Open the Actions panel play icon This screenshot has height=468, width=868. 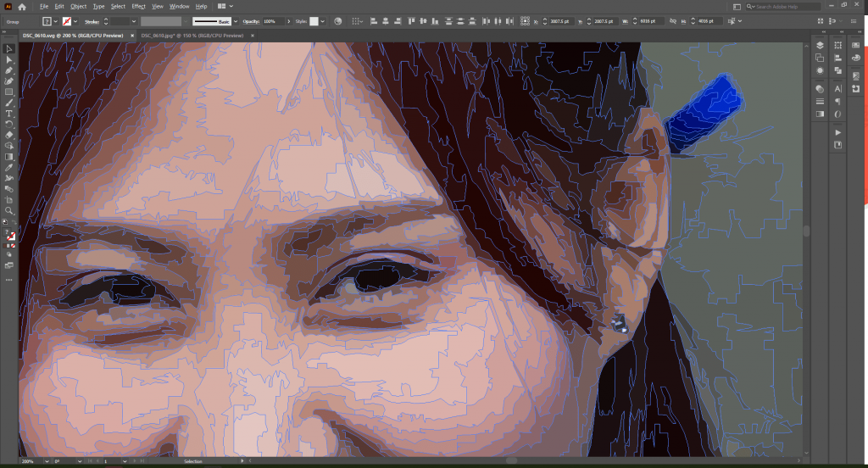click(x=838, y=132)
